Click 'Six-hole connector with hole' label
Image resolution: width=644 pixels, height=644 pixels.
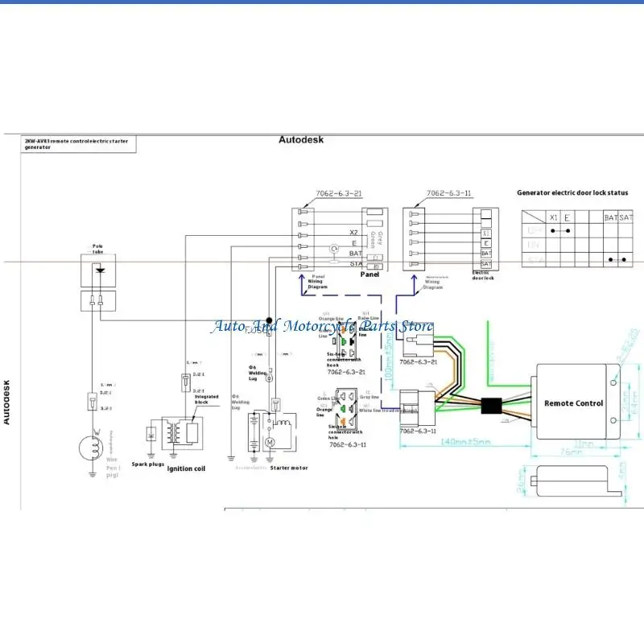[x=345, y=432]
